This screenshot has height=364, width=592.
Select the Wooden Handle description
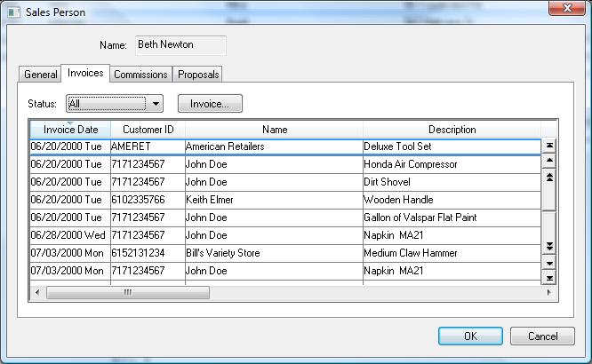pyautogui.click(x=452, y=200)
